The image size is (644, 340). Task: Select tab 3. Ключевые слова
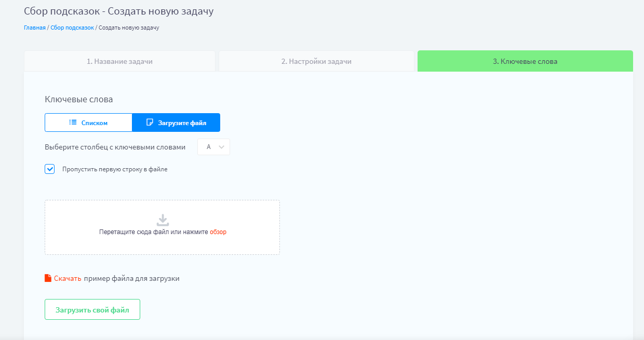[x=525, y=61]
